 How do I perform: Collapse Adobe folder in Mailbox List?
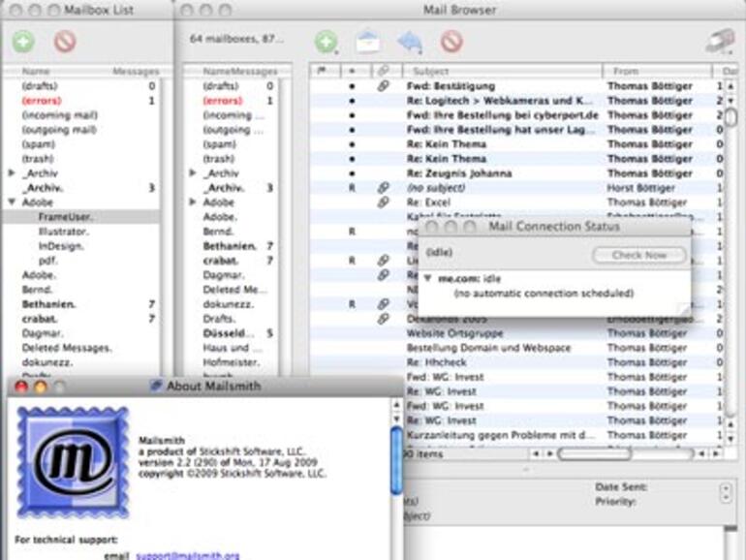point(12,202)
